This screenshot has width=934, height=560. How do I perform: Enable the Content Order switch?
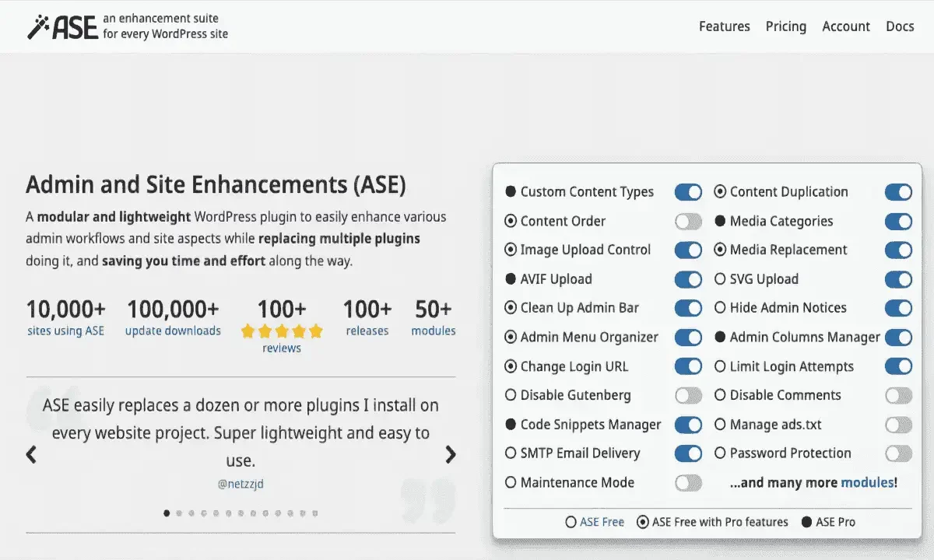point(688,222)
